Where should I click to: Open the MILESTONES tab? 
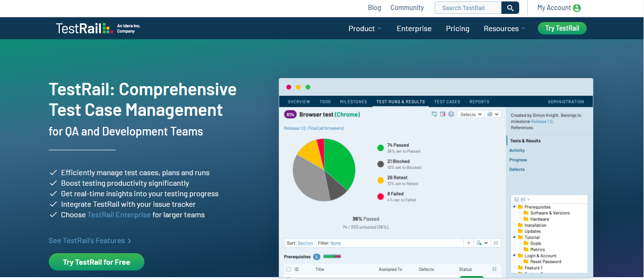[353, 101]
